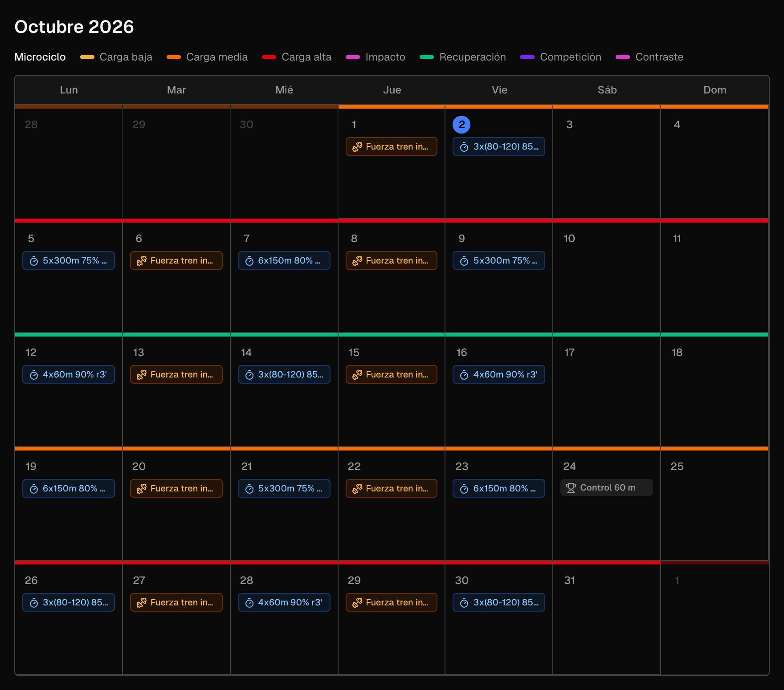This screenshot has width=784, height=690.
Task: Click the Carga media legend label
Action: tap(217, 57)
